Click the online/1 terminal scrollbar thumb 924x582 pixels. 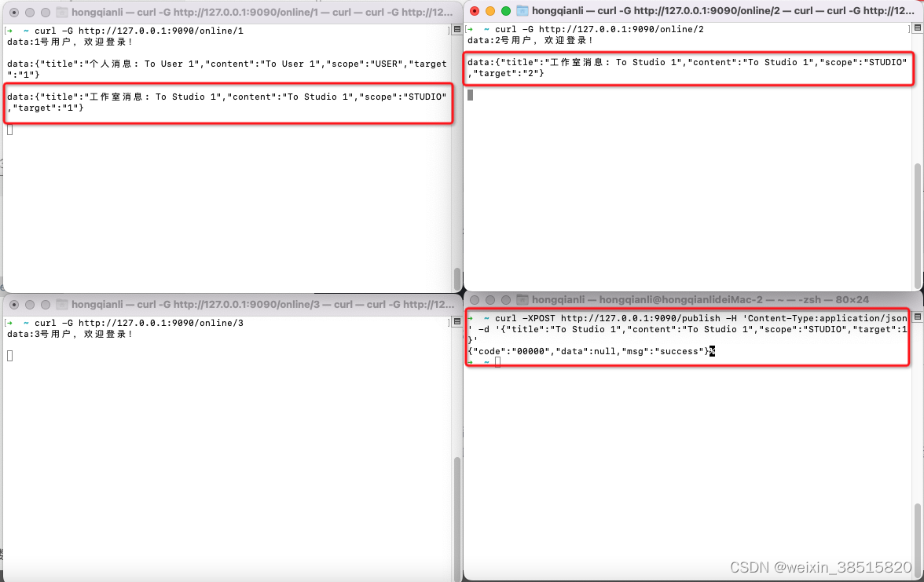457,279
